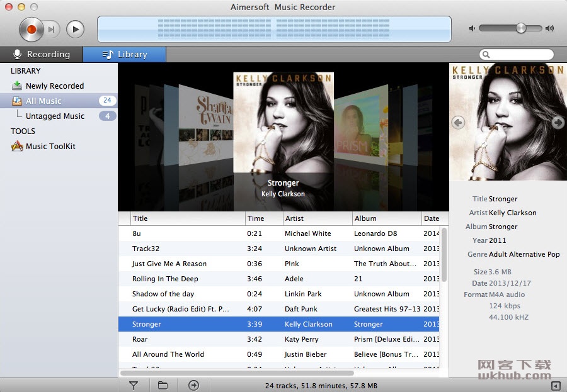Click artist 'Michael White' cell
The width and height of the screenshot is (567, 392).
[307, 233]
